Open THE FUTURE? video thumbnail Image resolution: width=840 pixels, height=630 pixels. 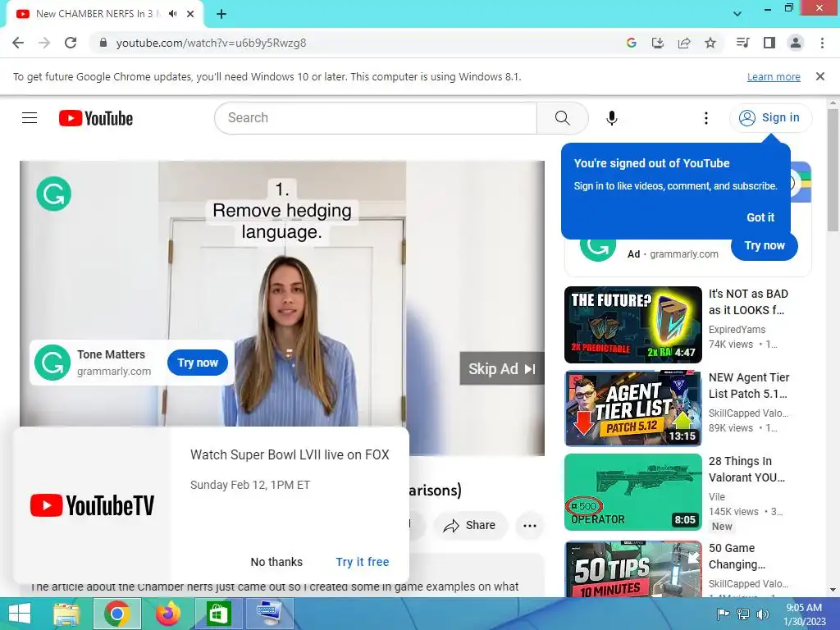[x=633, y=325]
